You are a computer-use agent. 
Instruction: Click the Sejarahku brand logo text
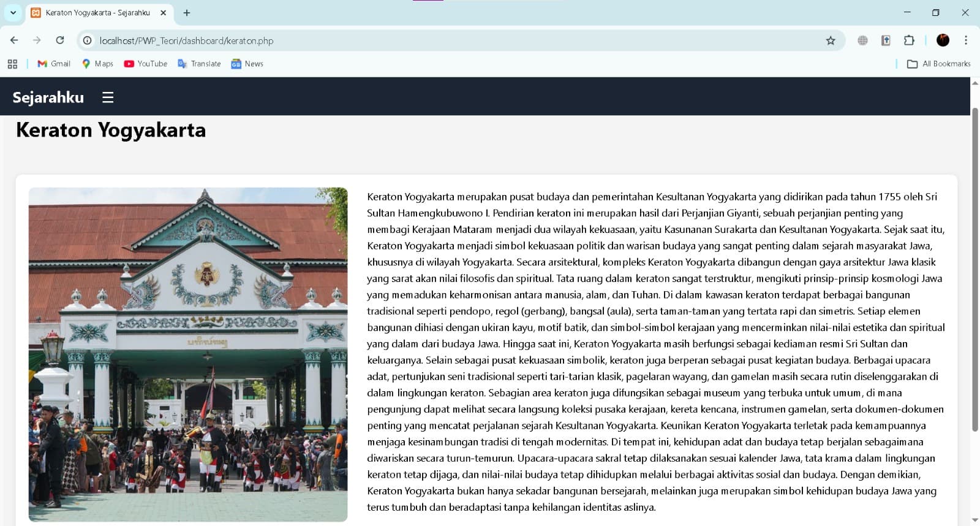pos(48,97)
